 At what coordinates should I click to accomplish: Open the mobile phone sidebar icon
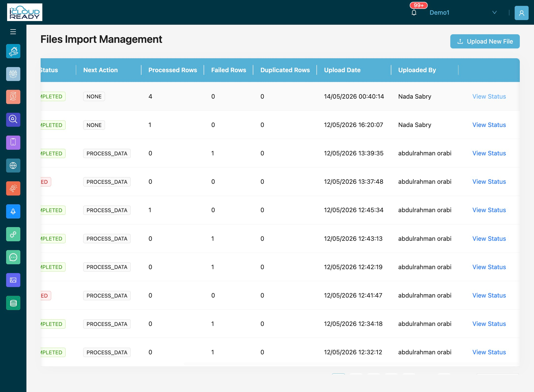click(x=13, y=143)
